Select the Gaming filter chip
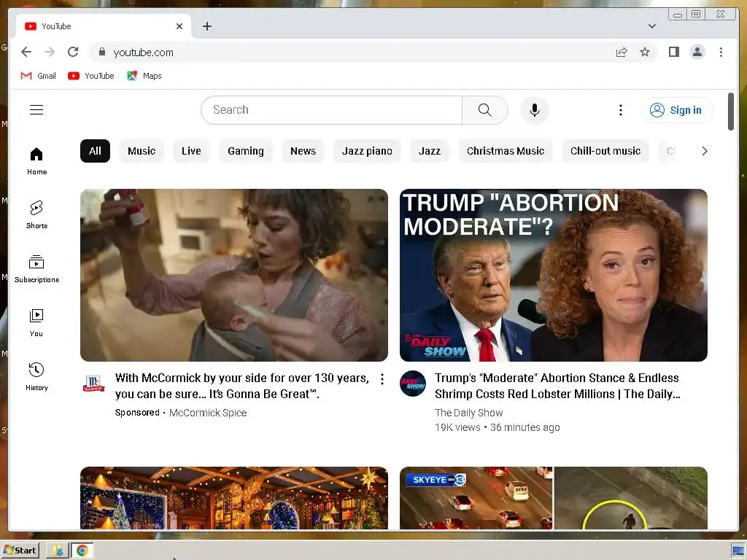747x560 pixels. coord(245,151)
